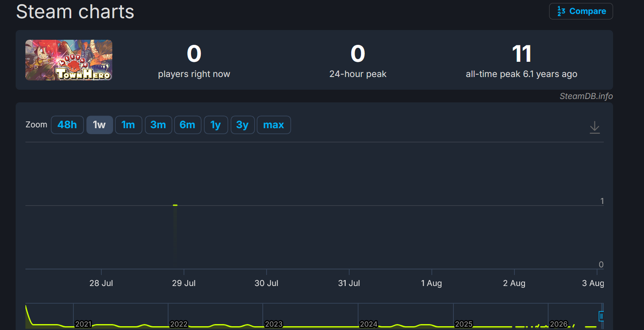The height and width of the screenshot is (330, 644).
Task: Click the "Steam charts" heading
Action: click(x=75, y=11)
